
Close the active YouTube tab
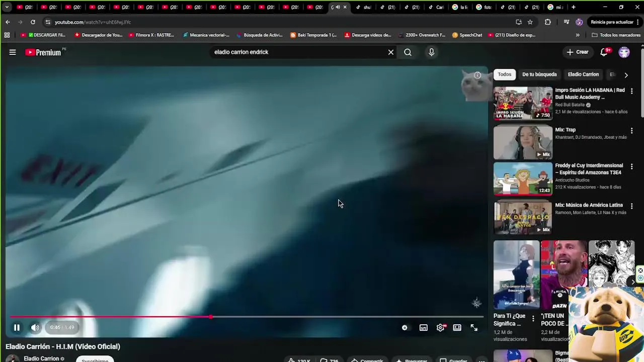tap(345, 7)
